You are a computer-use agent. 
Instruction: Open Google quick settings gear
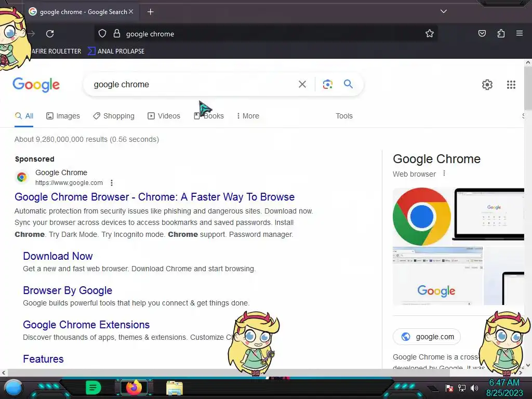pyautogui.click(x=487, y=85)
